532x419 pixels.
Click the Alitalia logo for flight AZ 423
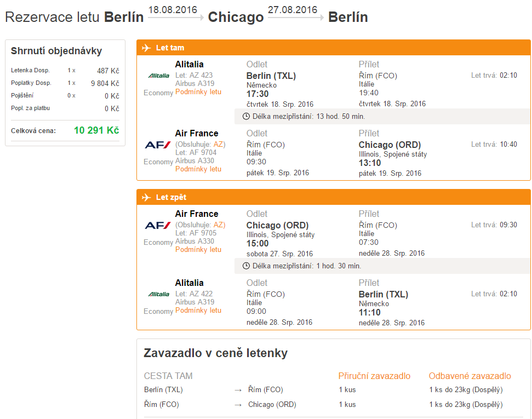click(x=158, y=76)
